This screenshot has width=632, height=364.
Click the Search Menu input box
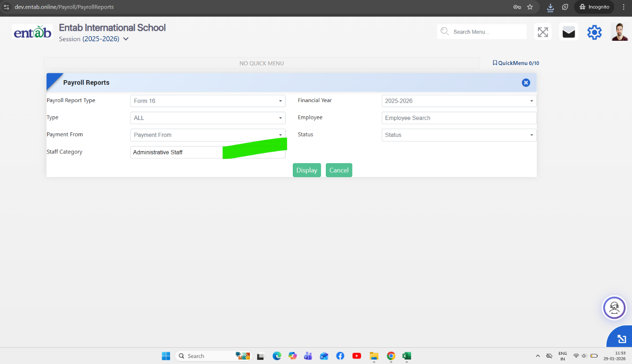click(x=486, y=32)
